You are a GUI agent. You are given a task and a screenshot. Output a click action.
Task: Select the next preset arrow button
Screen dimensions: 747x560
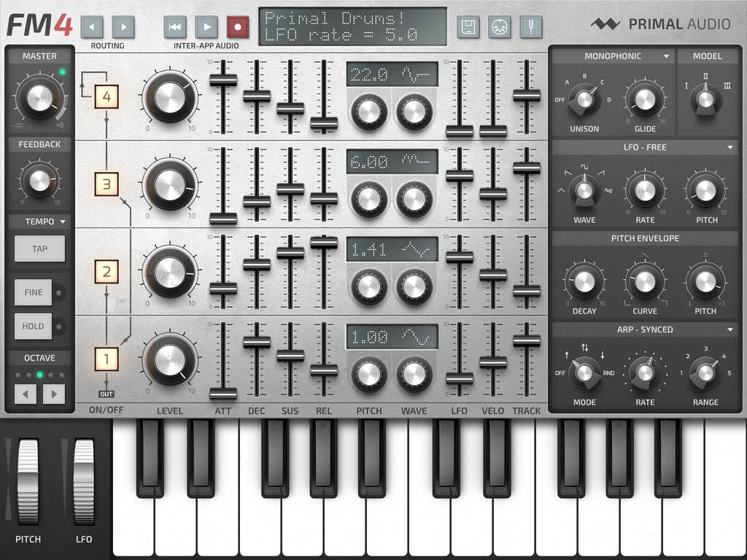point(123,27)
